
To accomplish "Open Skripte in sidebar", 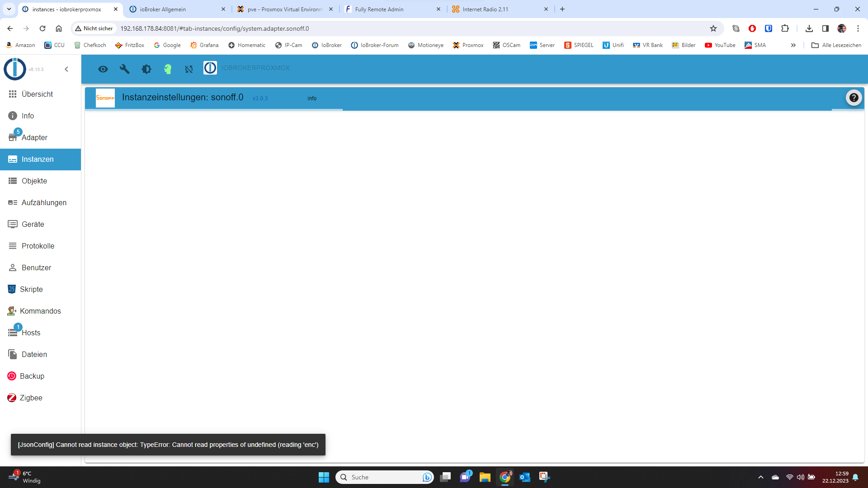I will pos(41,289).
